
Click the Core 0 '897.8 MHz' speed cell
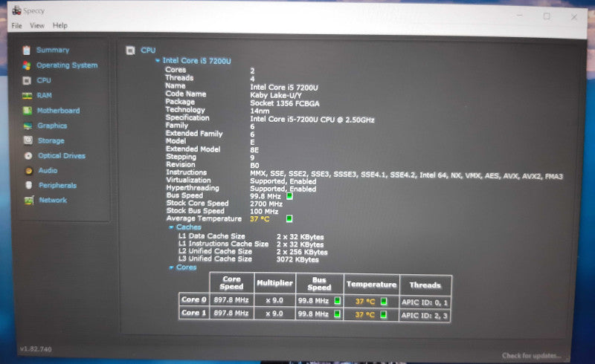point(231,300)
